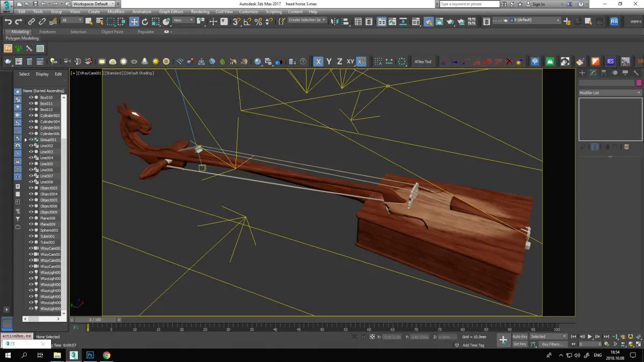Activate the Rotate tool in main toolbar
644x362 pixels.
pyautogui.click(x=145, y=21)
